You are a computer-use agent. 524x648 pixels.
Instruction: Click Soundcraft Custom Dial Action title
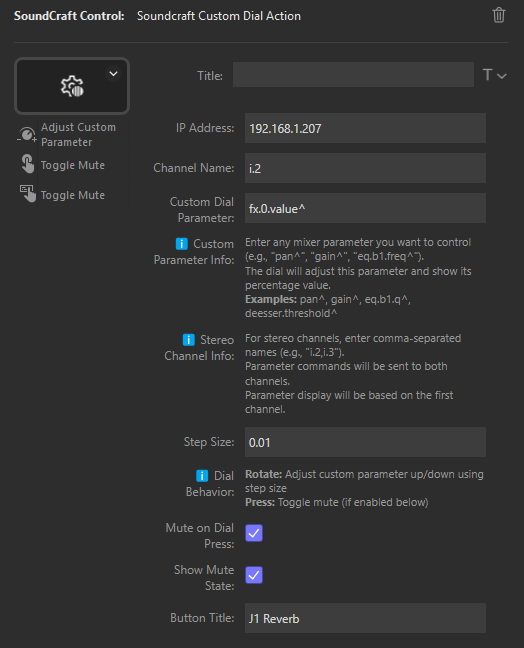pyautogui.click(x=219, y=16)
